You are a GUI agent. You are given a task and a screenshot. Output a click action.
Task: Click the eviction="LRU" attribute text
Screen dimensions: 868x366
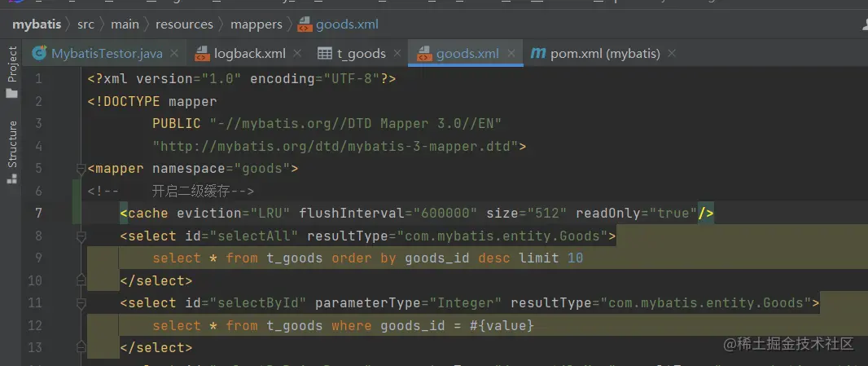(234, 213)
